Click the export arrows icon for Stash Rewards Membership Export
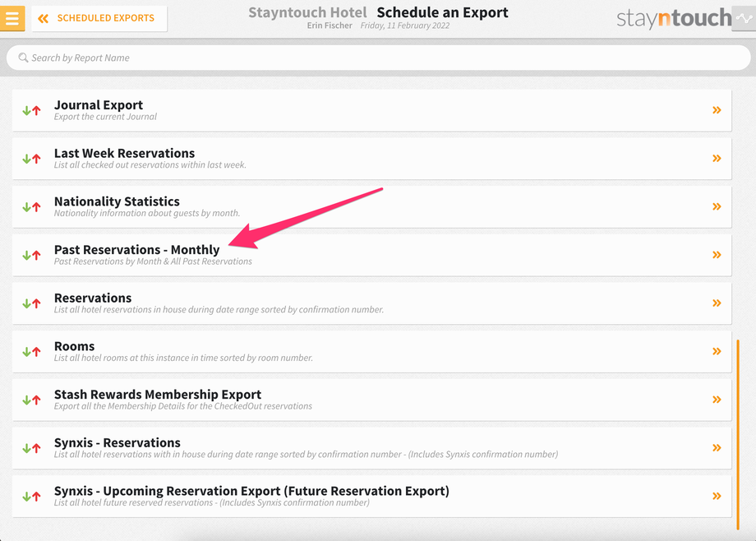Image resolution: width=756 pixels, height=541 pixels. pos(32,400)
